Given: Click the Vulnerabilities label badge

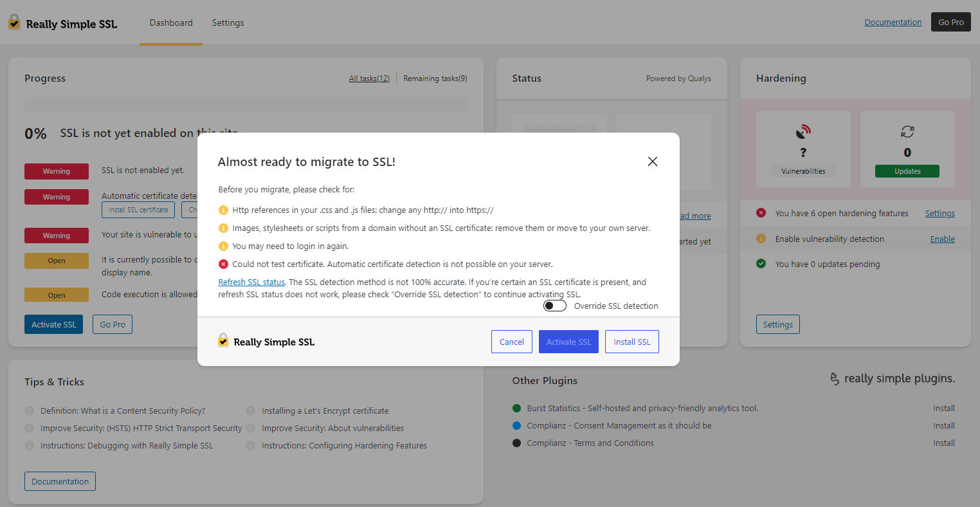Looking at the screenshot, I should pyautogui.click(x=803, y=171).
